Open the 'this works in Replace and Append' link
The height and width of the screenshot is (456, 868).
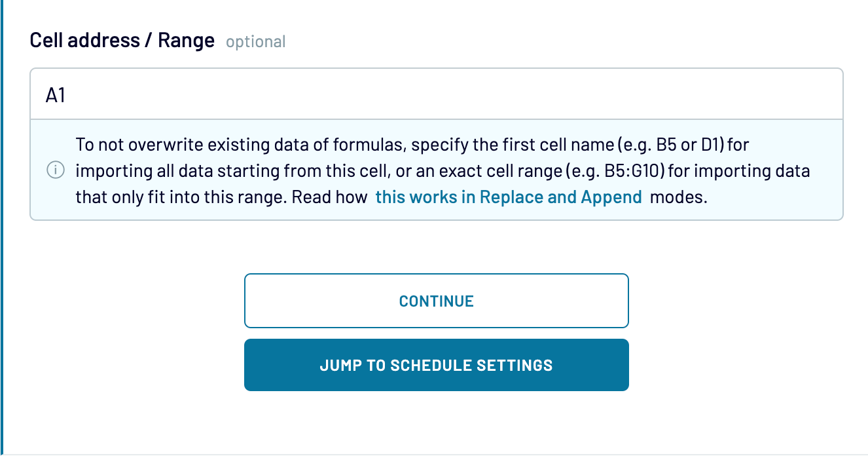(x=508, y=197)
